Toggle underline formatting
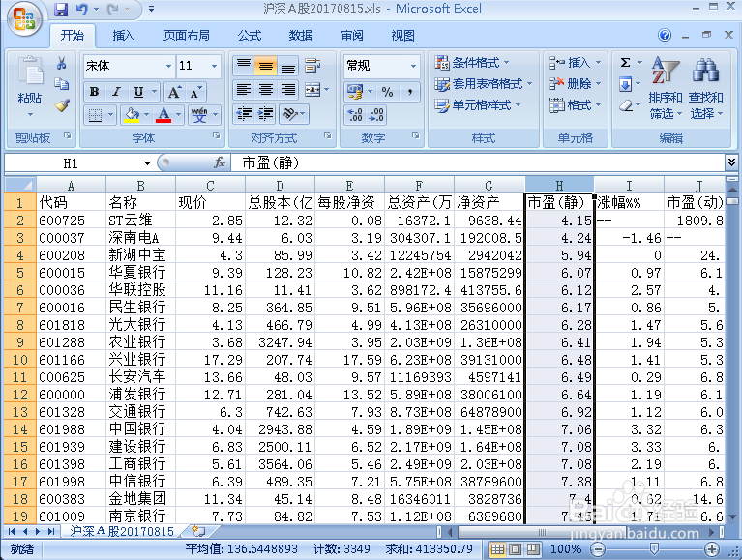Viewport: 742px width, 560px height. click(x=138, y=92)
